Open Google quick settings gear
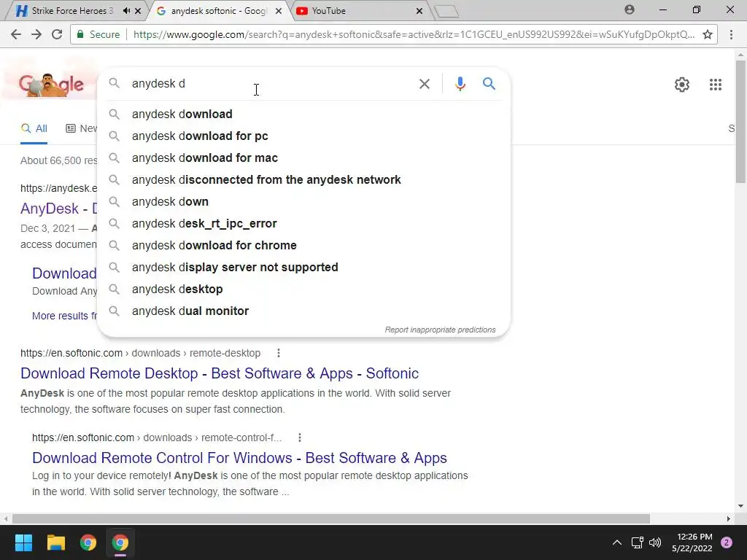Viewport: 747px width, 560px height. [x=682, y=85]
